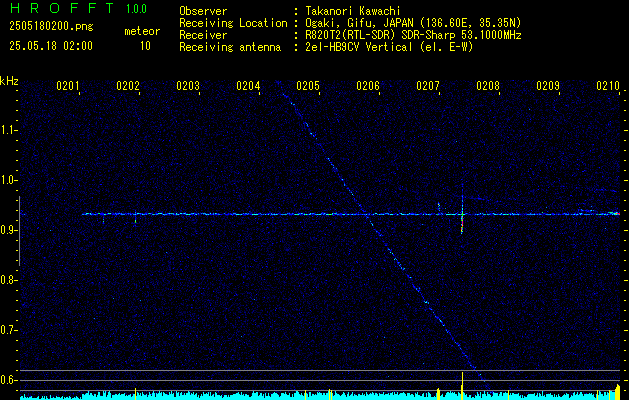Click the gray frequency range bar beside the axis
This screenshot has height=400, width=629.
click(19, 231)
